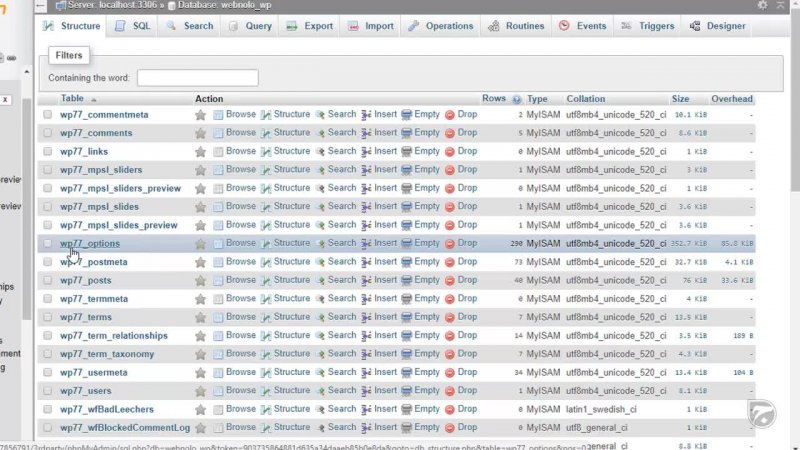Go to the Operations tab

[441, 26]
